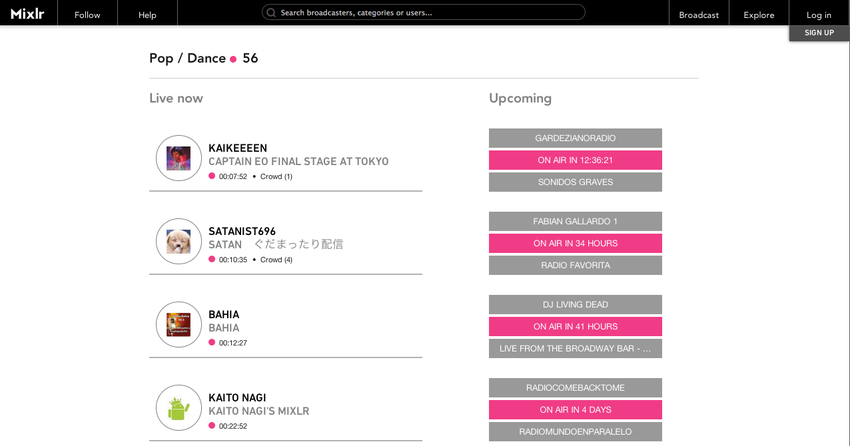Open the Explore section
Viewport: 850px width, 446px height.
(759, 15)
